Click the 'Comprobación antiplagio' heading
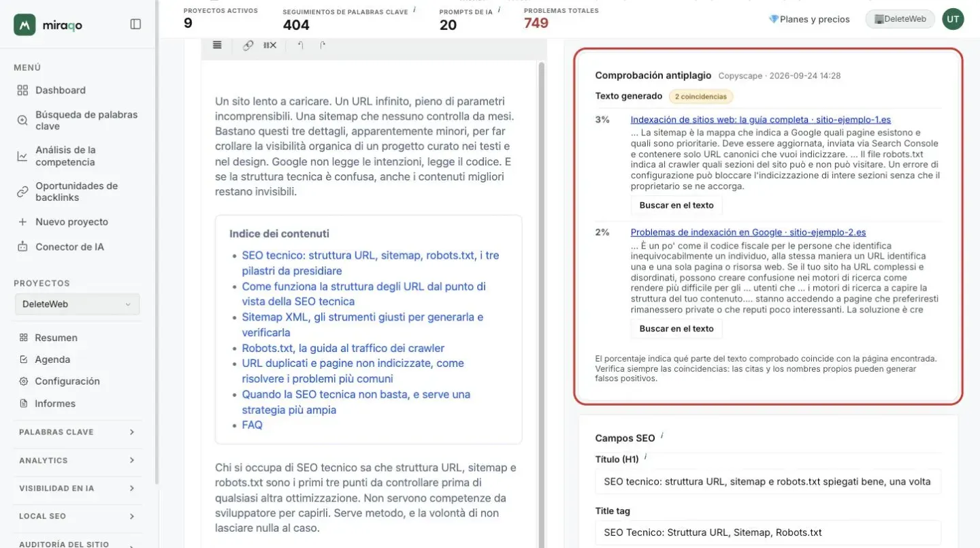 (653, 76)
